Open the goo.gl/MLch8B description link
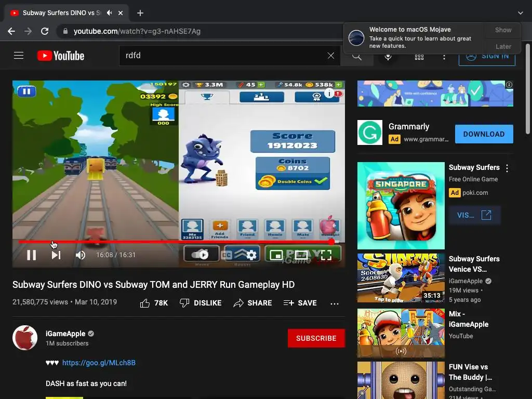The height and width of the screenshot is (399, 532). pos(99,363)
